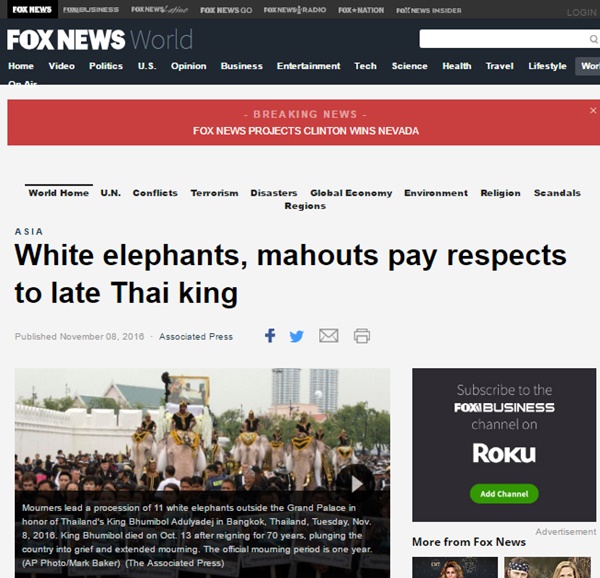600x578 pixels.
Task: Open the Fox News Go logo link
Action: click(226, 10)
